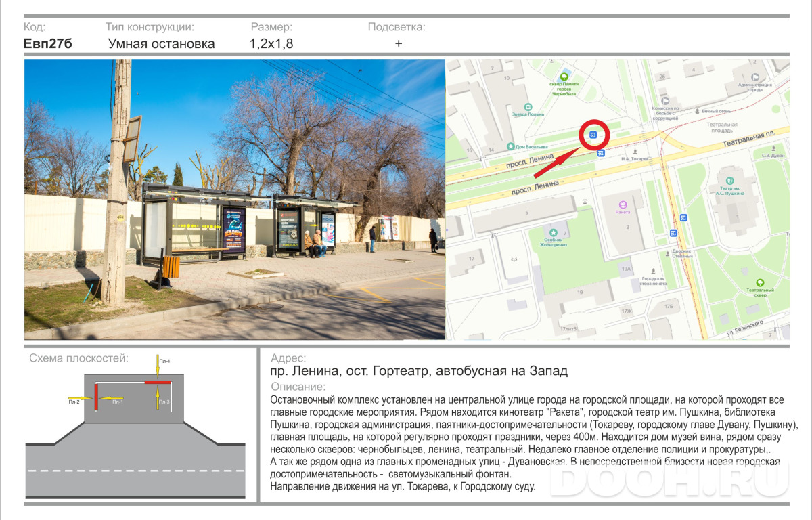Click the Код: label
Image resolution: width=812 pixels, height=520 pixels.
(35, 27)
